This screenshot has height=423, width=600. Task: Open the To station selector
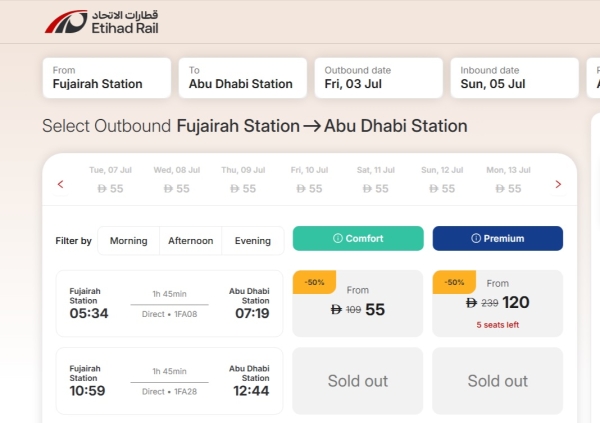click(x=243, y=78)
